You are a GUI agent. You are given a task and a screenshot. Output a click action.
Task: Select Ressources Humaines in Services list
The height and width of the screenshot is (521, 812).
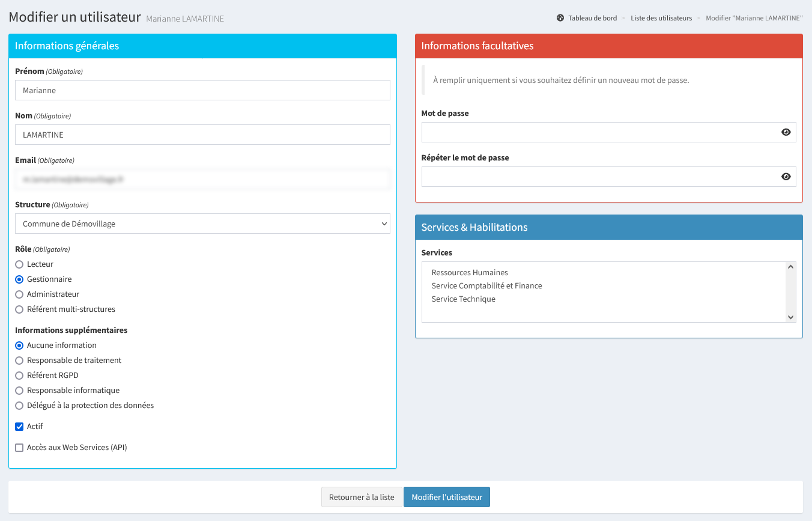470,273
